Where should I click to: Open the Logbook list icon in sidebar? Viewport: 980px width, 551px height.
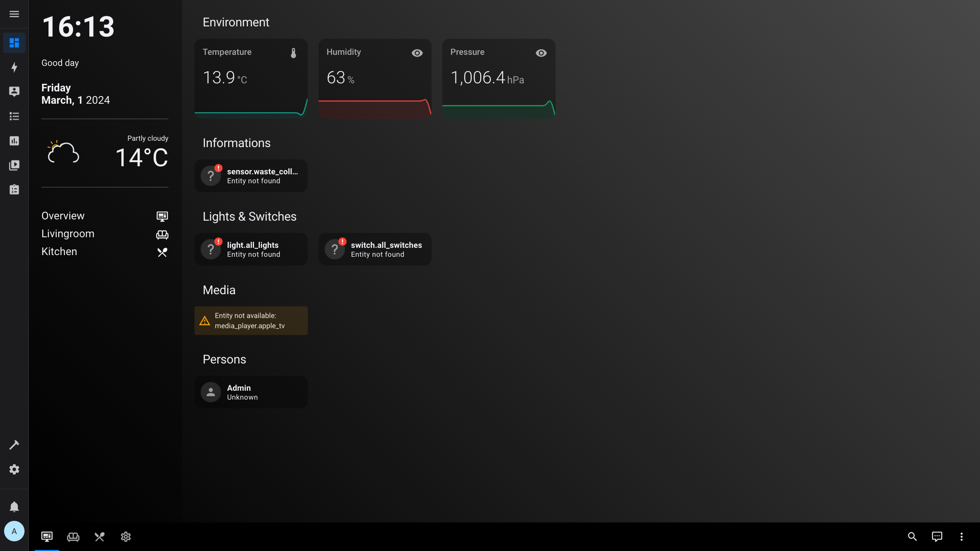14,116
